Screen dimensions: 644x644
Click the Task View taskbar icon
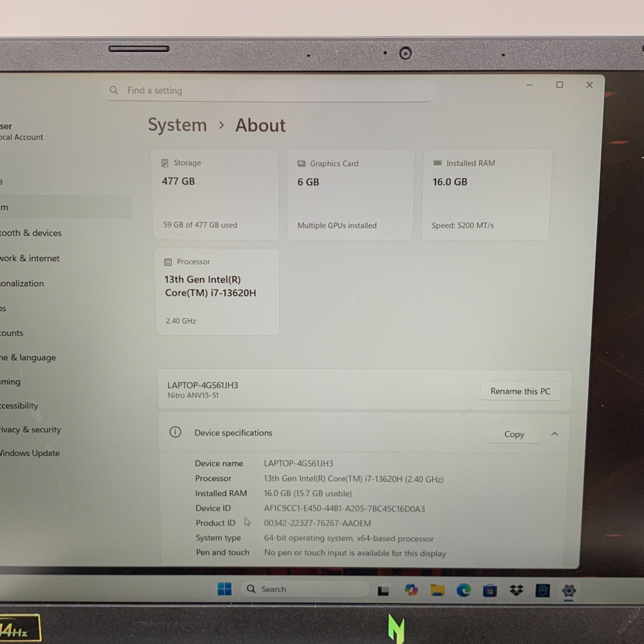[x=383, y=591]
